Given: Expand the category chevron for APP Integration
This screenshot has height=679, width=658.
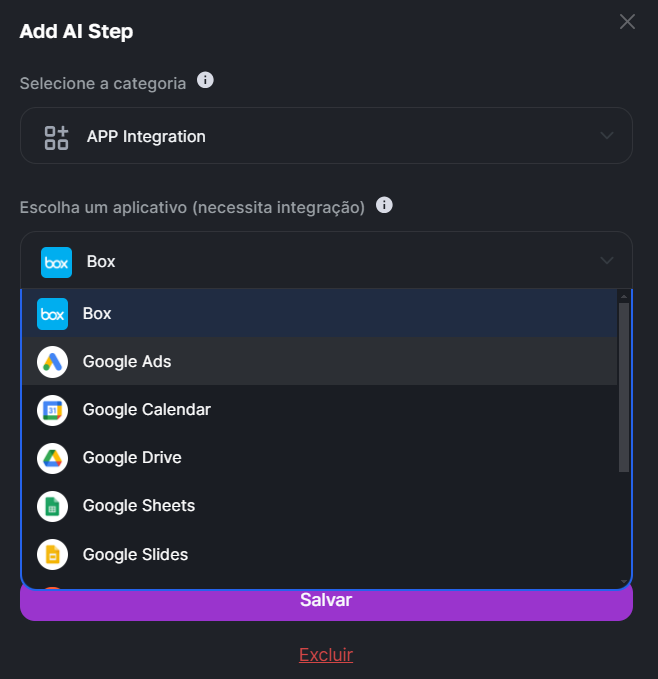Looking at the screenshot, I should point(607,136).
